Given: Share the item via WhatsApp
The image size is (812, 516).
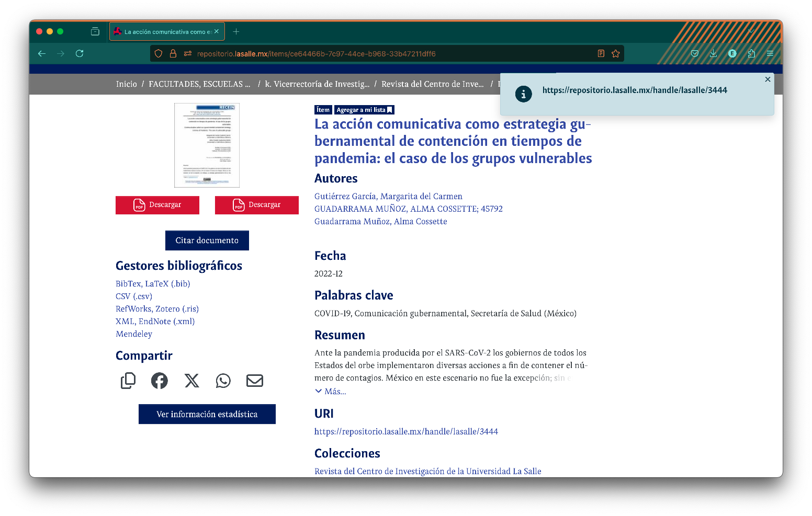Looking at the screenshot, I should point(223,381).
